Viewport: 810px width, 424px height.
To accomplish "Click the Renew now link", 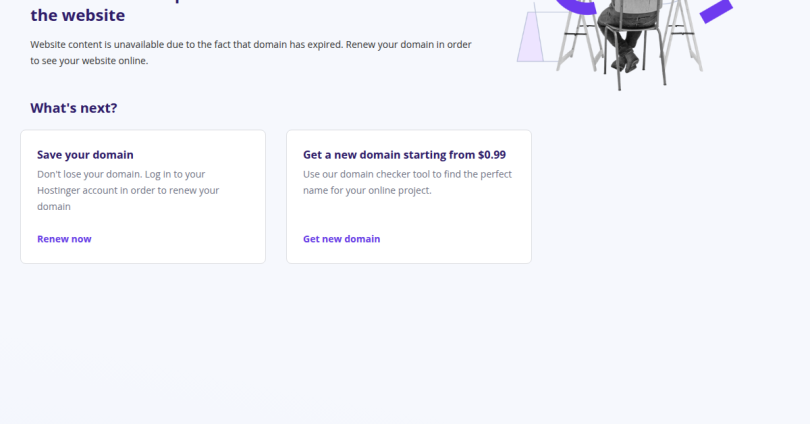I will 64,239.
